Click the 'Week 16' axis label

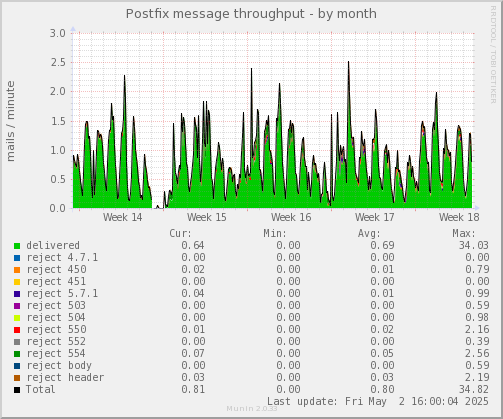291,217
